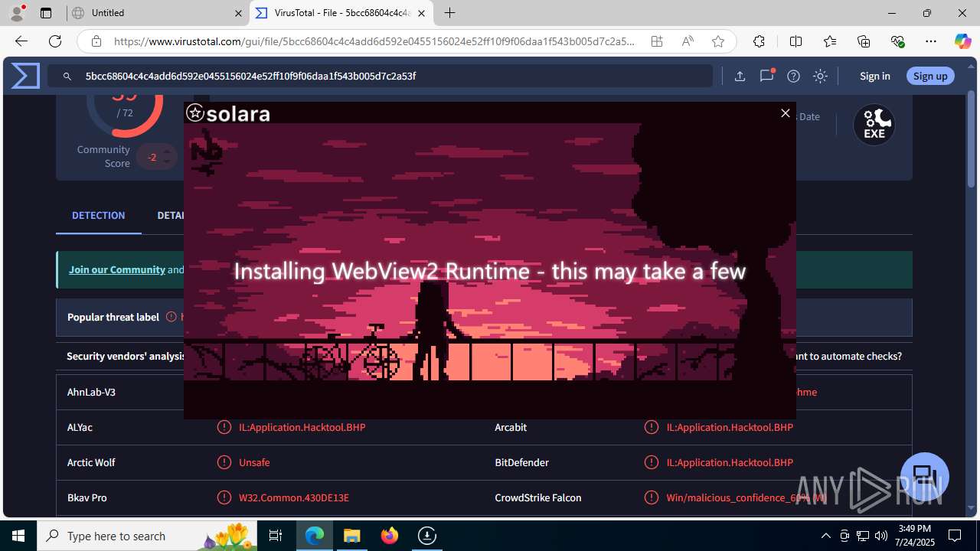This screenshot has width=980, height=551.
Task: Click the browser address bar URL
Action: (374, 41)
